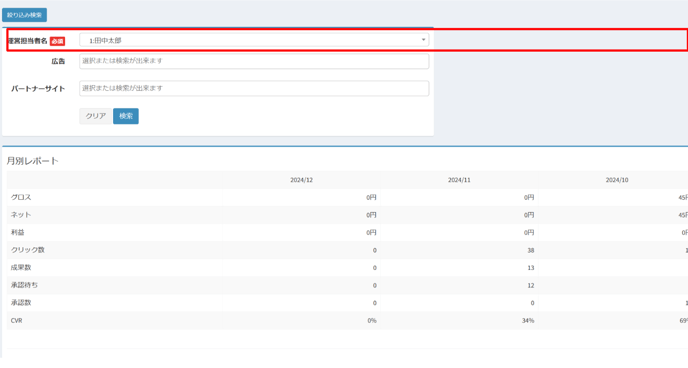The height and width of the screenshot is (368, 688).
Task: Select the 2024/11 column header
Action: [x=459, y=180]
